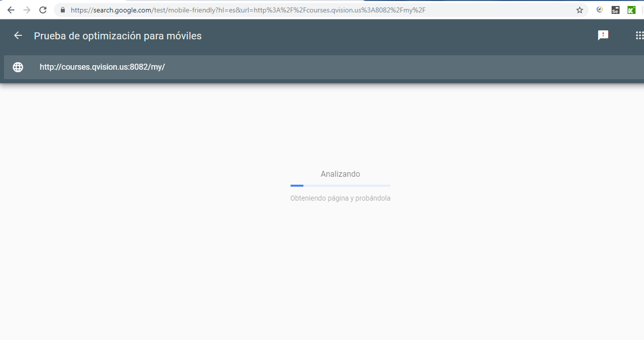Click the courses.qvision.us URL input field

[299, 67]
